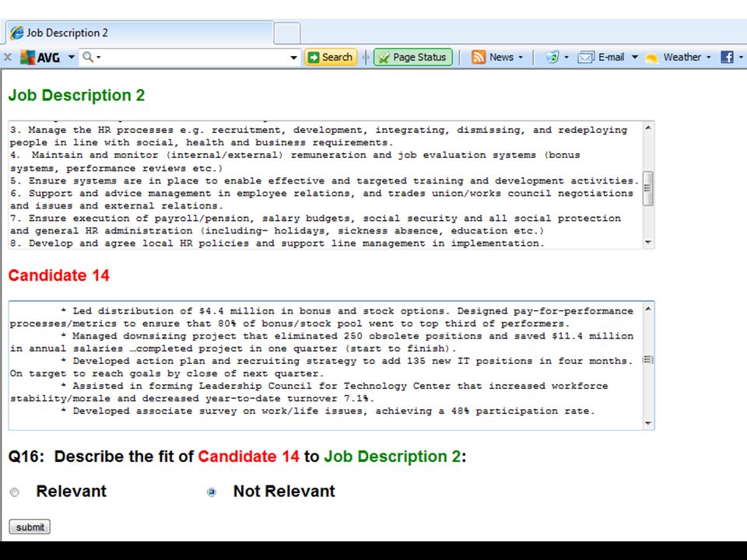Click the Page Status button
This screenshot has height=560, width=747.
pos(413,57)
